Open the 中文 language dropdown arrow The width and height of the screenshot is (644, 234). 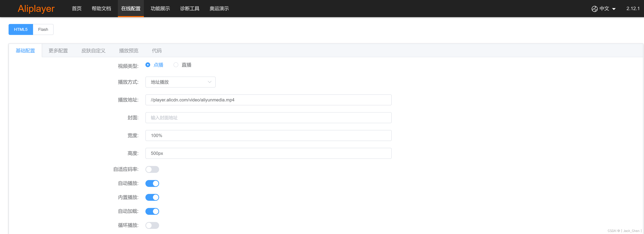[x=614, y=9]
